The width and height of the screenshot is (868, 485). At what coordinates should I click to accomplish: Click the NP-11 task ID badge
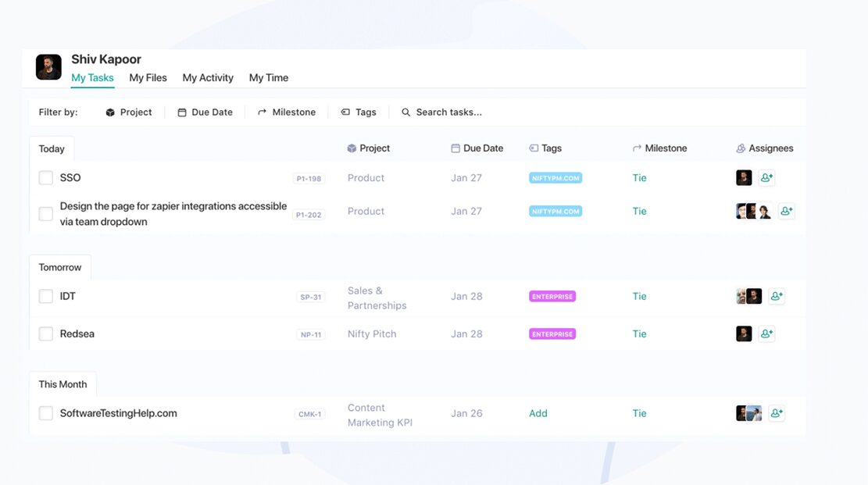coord(311,335)
